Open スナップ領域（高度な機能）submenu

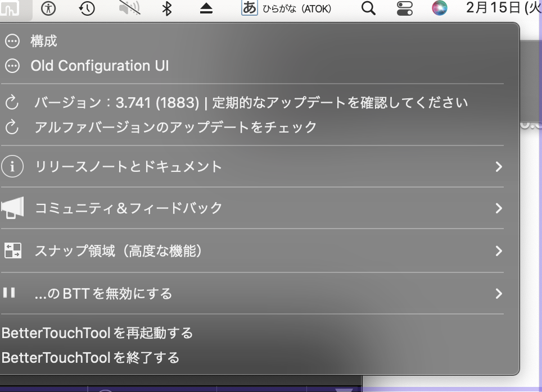point(252,250)
